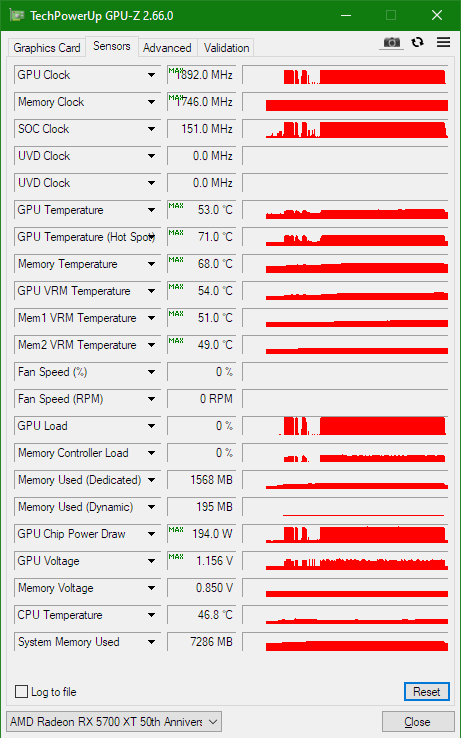The width and height of the screenshot is (461, 738).
Task: Open the Validation tab
Action: tap(226, 48)
